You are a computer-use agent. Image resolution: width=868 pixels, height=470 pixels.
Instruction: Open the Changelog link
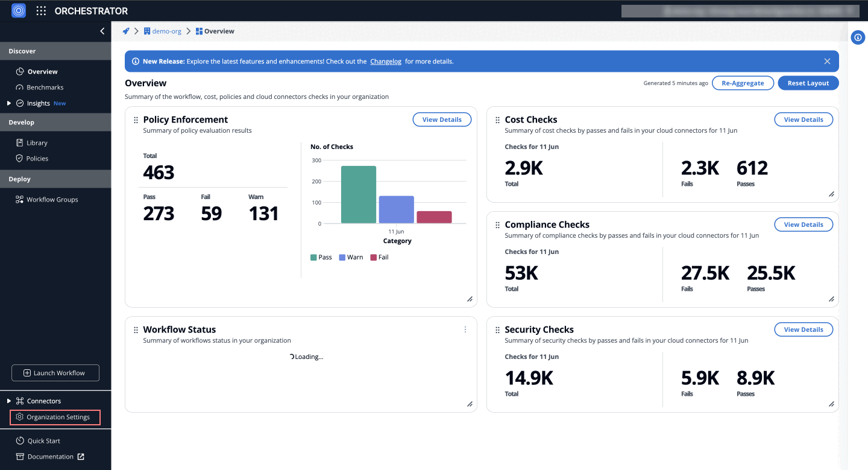(385, 62)
